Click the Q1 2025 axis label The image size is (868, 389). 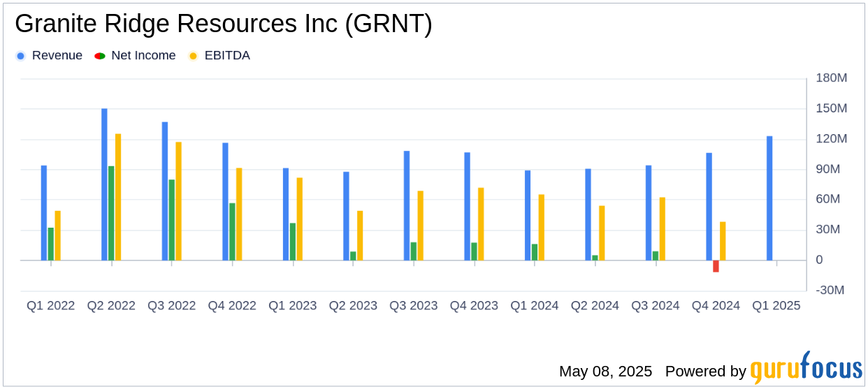pos(776,306)
